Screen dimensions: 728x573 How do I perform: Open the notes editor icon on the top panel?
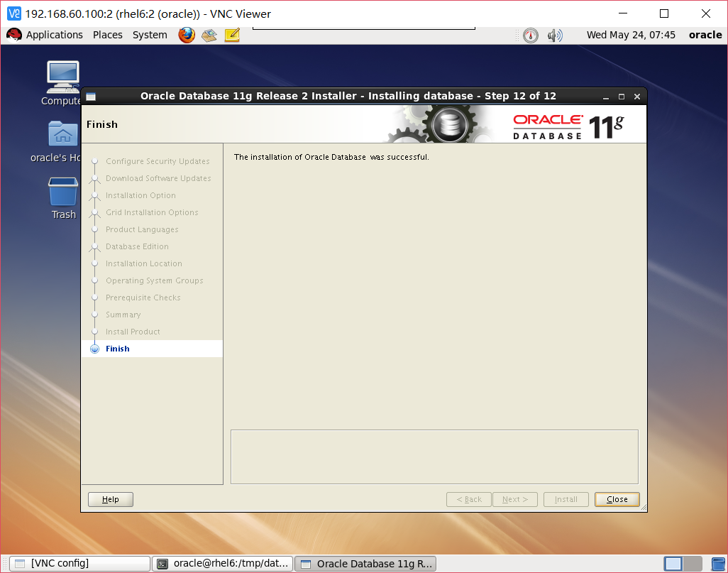[231, 34]
